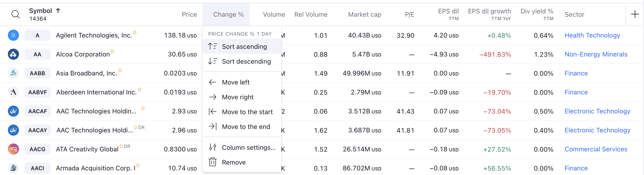Click the sort ascending arrow icon
The height and width of the screenshot is (175, 644).
click(x=212, y=47)
